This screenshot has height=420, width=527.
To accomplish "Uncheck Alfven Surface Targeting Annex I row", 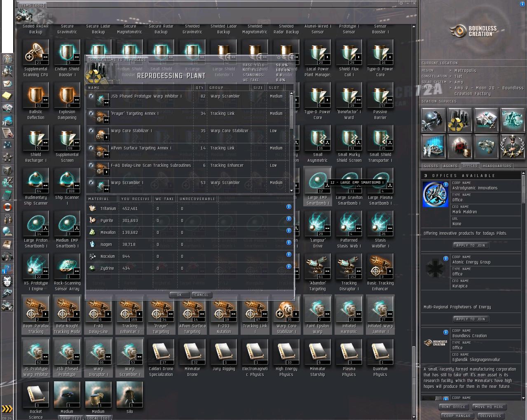I will click(x=91, y=147).
